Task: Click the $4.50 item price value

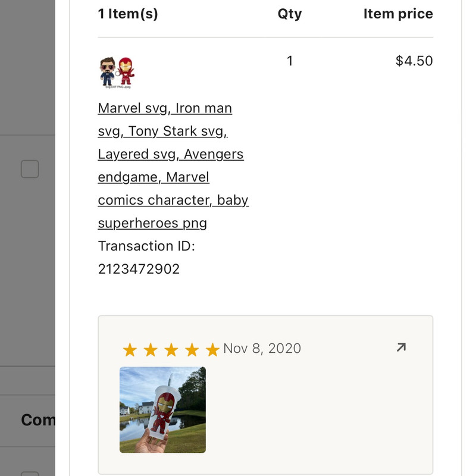Action: pyautogui.click(x=414, y=61)
